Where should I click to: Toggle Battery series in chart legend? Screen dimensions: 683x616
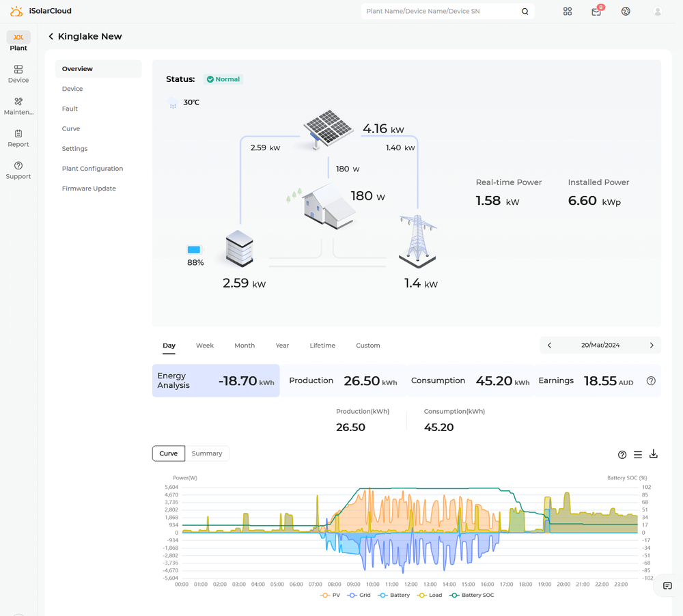[x=394, y=595]
